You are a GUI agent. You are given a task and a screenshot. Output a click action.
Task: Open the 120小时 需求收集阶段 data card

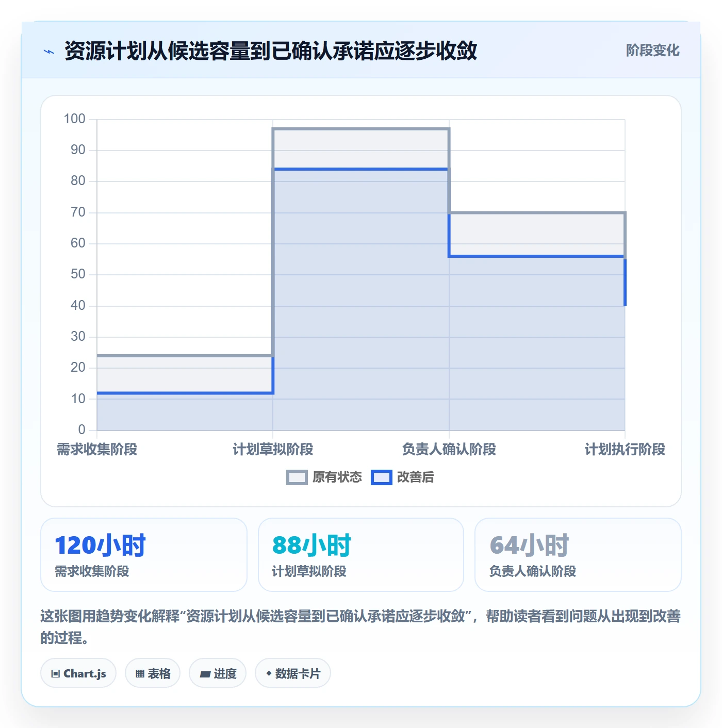[x=144, y=555]
